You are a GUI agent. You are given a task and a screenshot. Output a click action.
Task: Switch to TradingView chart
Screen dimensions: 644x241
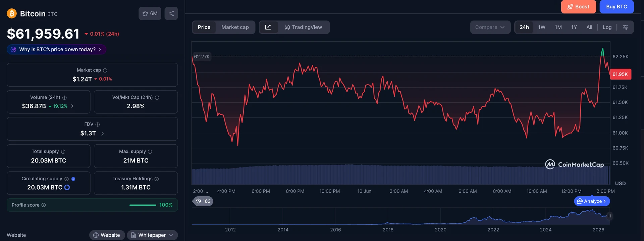point(304,27)
